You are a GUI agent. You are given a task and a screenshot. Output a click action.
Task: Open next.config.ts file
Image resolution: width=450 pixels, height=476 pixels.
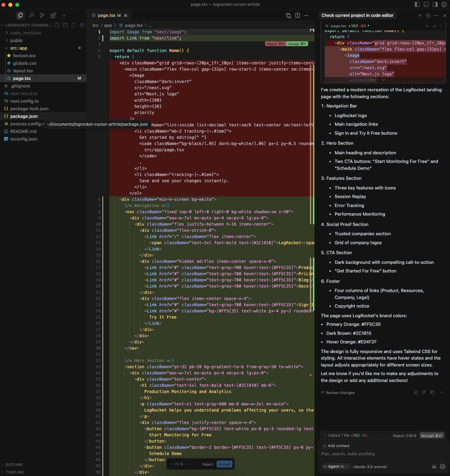[x=24, y=101]
